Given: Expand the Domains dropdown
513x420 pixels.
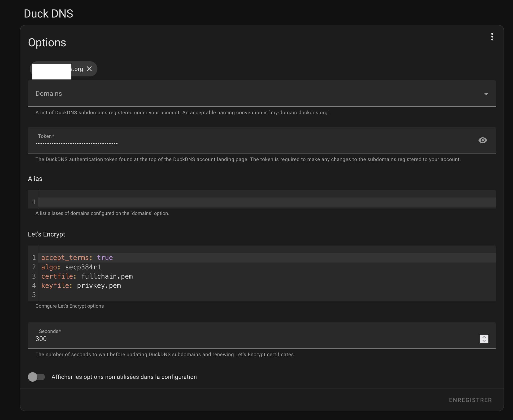Looking at the screenshot, I should click(x=486, y=94).
